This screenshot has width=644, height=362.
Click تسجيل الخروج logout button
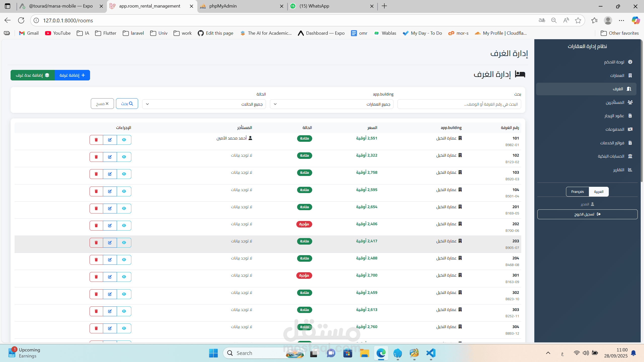click(x=587, y=214)
